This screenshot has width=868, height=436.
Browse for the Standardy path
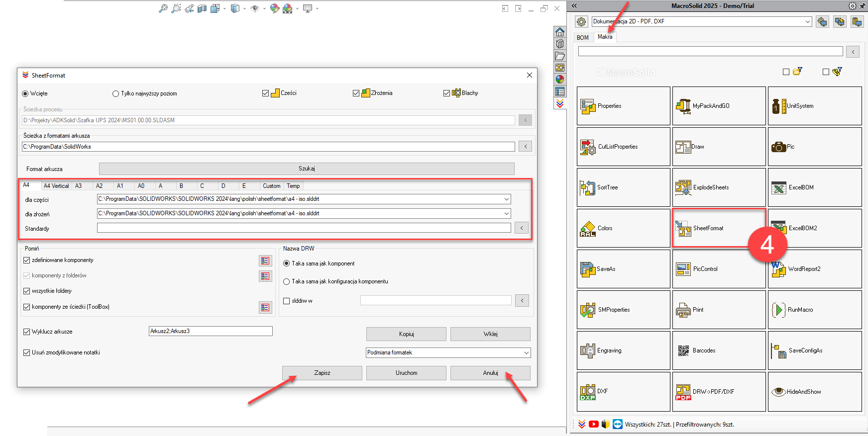(x=521, y=228)
